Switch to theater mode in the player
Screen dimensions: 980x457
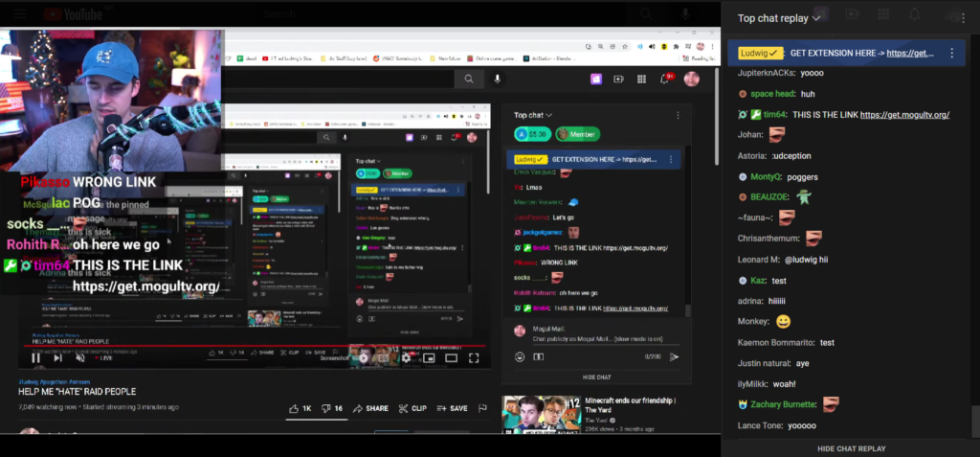451,358
